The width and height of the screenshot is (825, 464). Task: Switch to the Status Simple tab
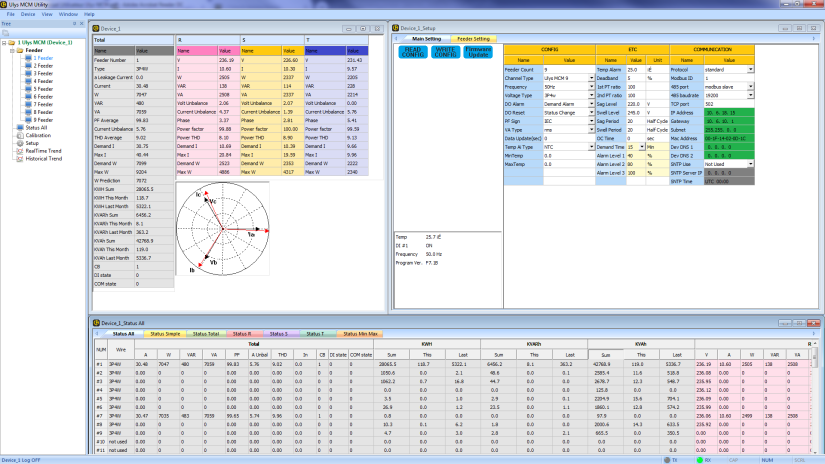[165, 334]
